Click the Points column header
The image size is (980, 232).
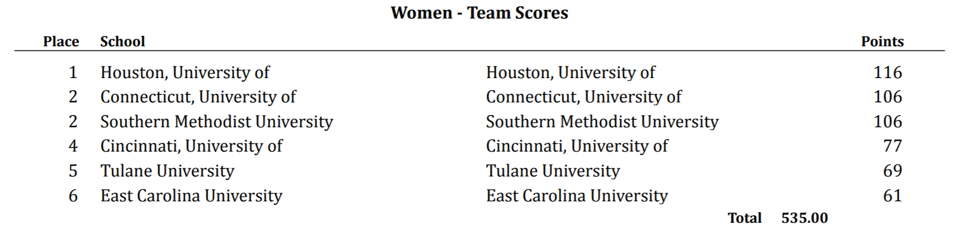click(x=882, y=42)
